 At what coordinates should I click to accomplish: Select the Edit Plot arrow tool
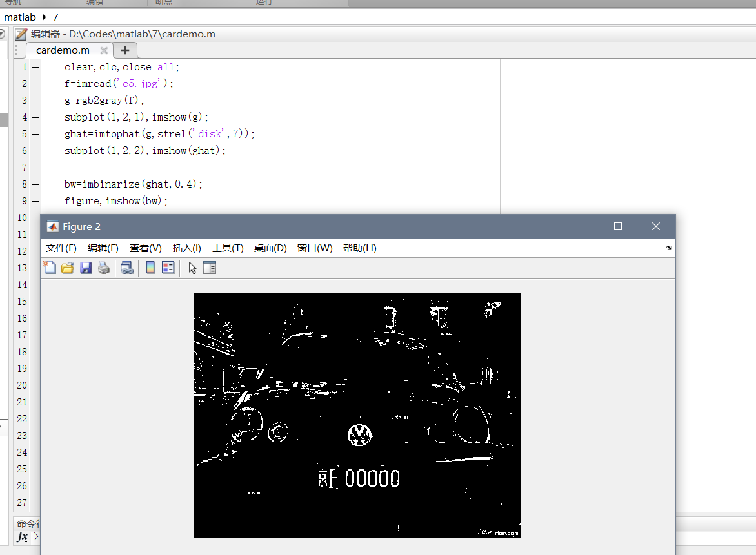(x=192, y=268)
